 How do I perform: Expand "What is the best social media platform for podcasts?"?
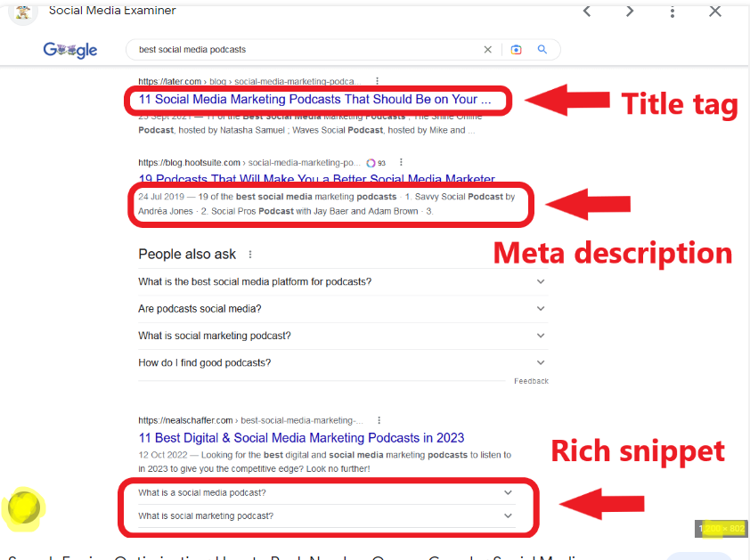[x=540, y=282]
